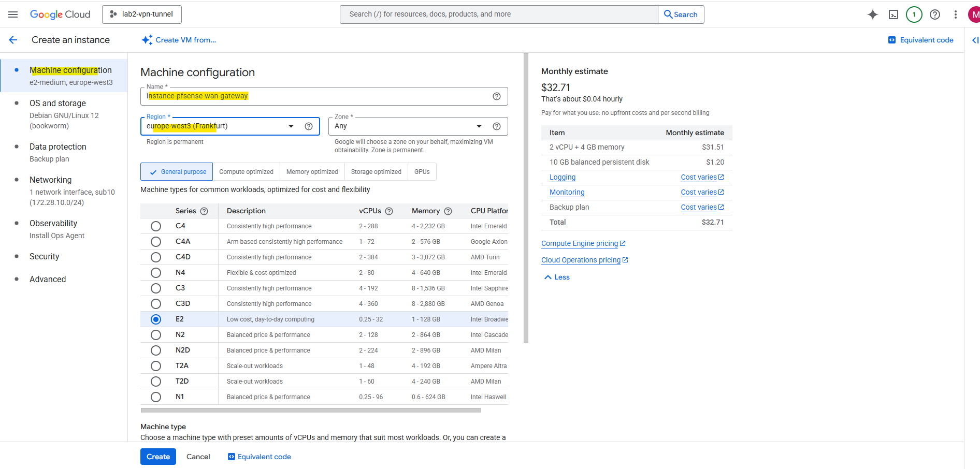
Task: Open the Compute Engine pricing link
Action: [x=580, y=243]
